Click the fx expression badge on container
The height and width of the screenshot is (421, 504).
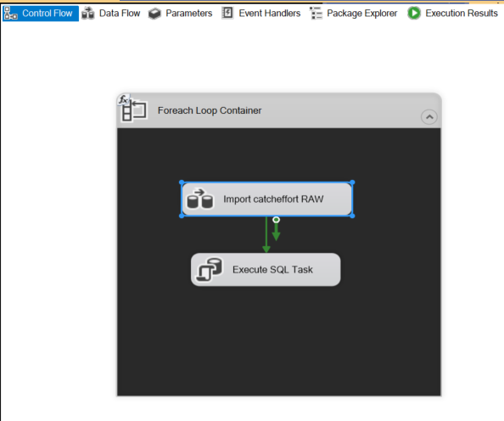[x=123, y=99]
